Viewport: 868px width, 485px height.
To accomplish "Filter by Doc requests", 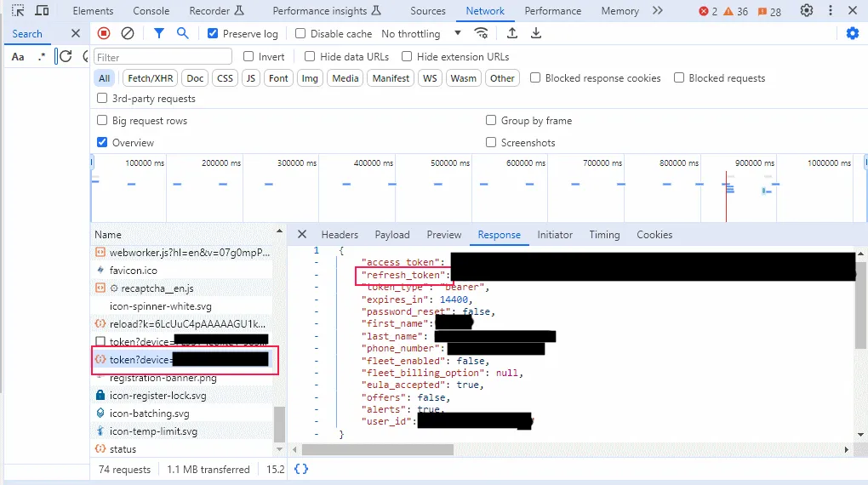I will pos(195,78).
